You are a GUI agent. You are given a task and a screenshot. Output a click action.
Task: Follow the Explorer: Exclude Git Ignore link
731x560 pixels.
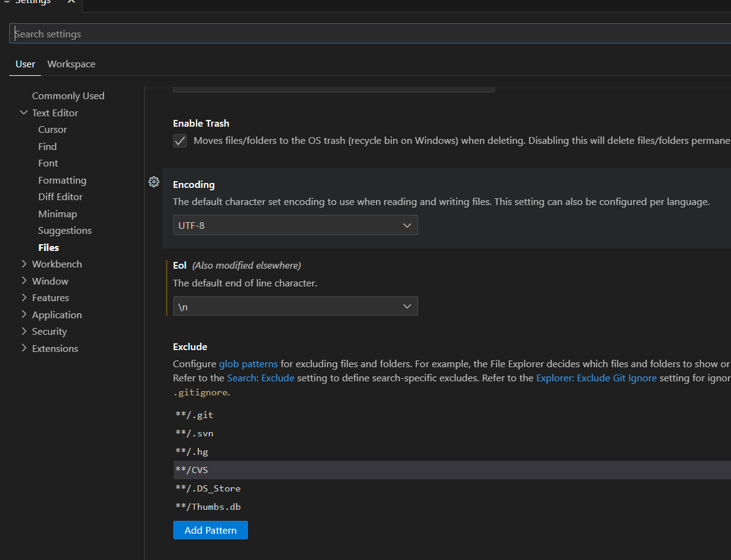click(596, 378)
